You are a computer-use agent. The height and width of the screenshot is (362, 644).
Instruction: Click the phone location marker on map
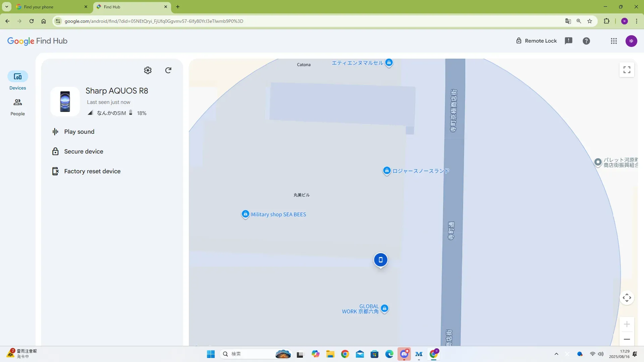click(x=380, y=260)
